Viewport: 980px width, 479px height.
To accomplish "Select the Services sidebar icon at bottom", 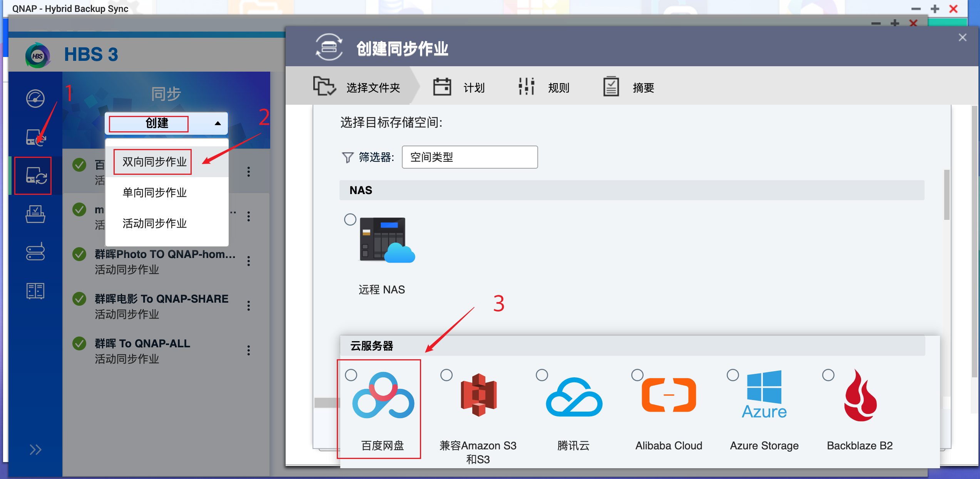I will tap(35, 291).
